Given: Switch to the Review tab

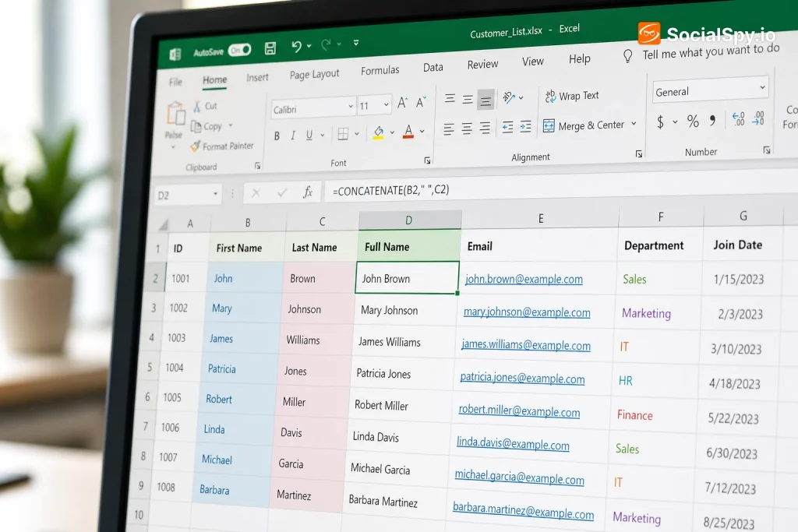Looking at the screenshot, I should pyautogui.click(x=482, y=64).
